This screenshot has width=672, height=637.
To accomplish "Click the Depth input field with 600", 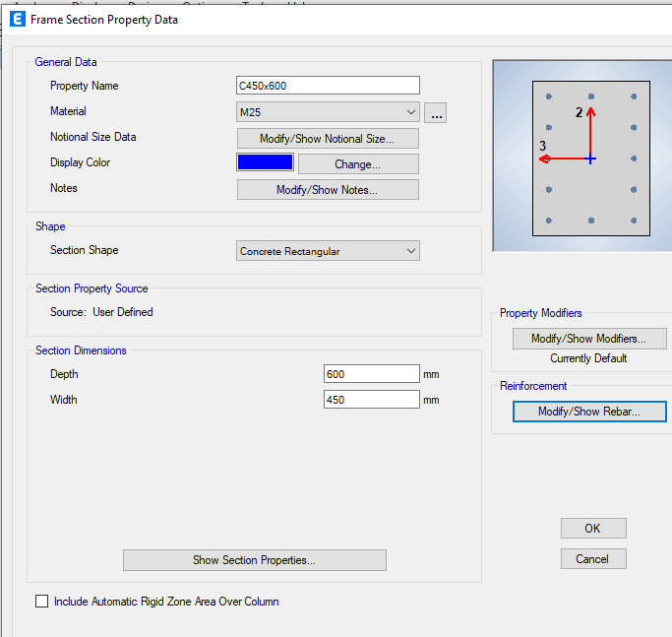I will tap(372, 373).
